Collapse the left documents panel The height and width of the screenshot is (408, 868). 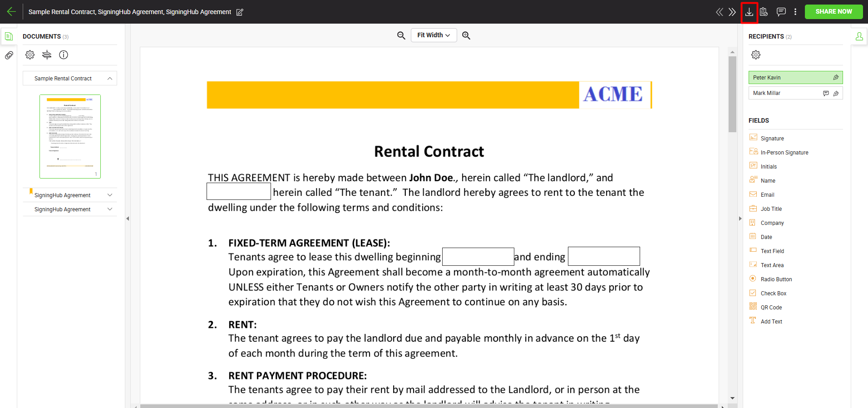(128, 219)
